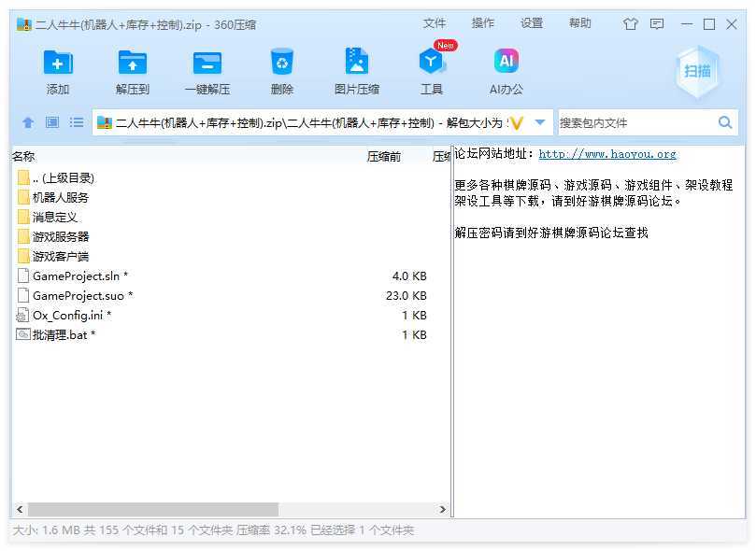The image size is (756, 551).
Task: Click the horizontal scrollbar right arrow
Action: pos(443,510)
